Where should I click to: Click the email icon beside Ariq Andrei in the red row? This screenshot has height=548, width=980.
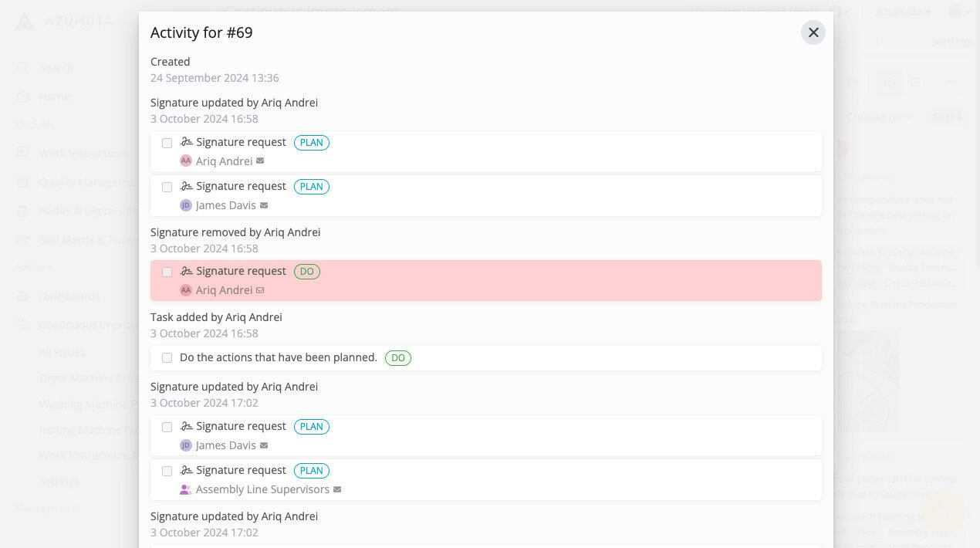pyautogui.click(x=260, y=290)
